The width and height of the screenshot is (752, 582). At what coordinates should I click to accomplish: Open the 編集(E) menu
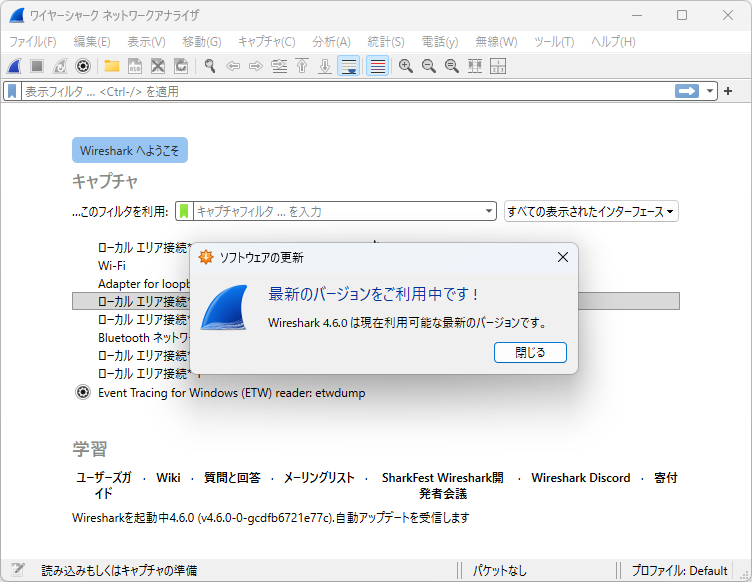click(92, 42)
